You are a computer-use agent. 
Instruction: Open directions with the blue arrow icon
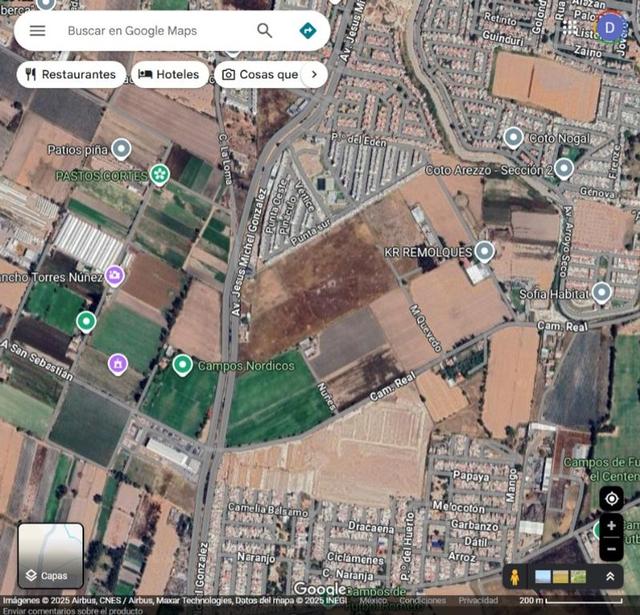tap(308, 31)
